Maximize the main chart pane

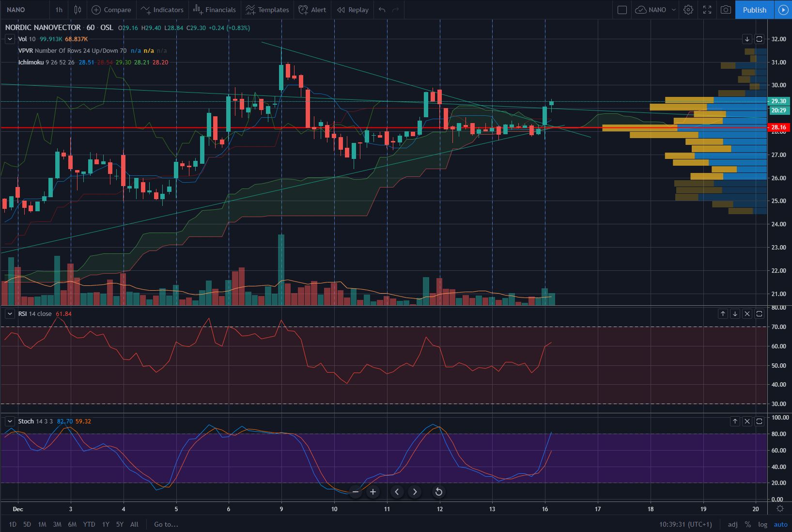click(759, 39)
